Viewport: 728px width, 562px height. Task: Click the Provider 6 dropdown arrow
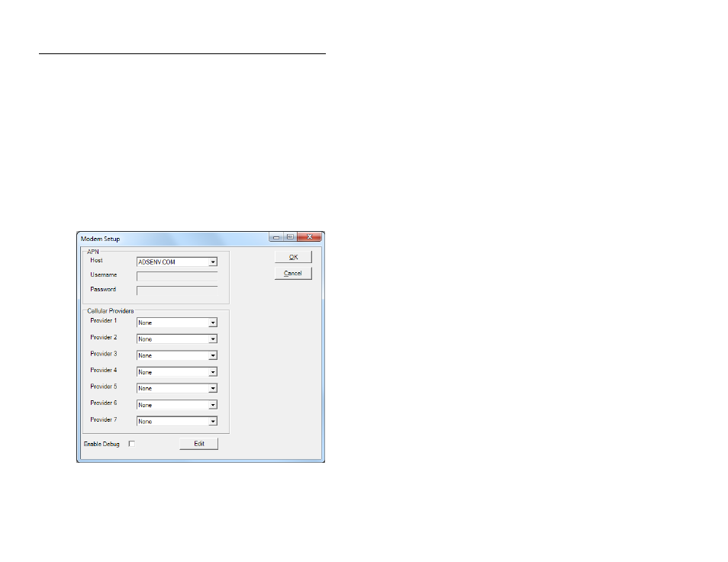(213, 405)
